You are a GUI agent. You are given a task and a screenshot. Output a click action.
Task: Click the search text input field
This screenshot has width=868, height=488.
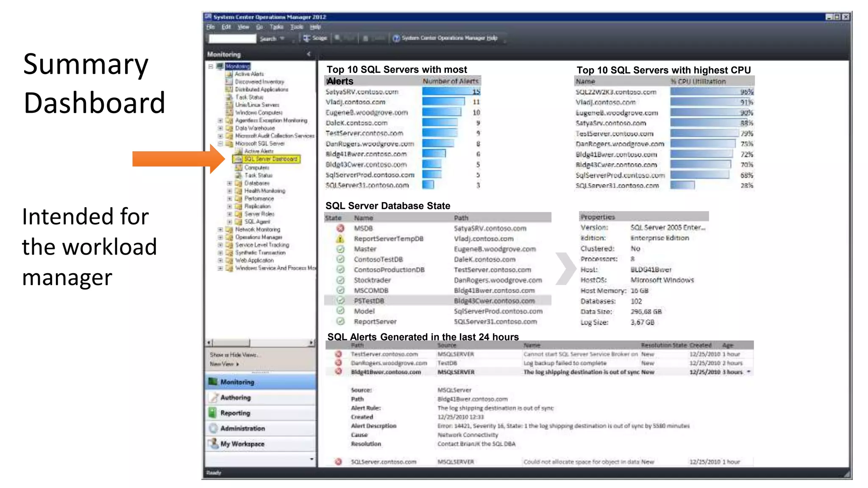coord(233,39)
